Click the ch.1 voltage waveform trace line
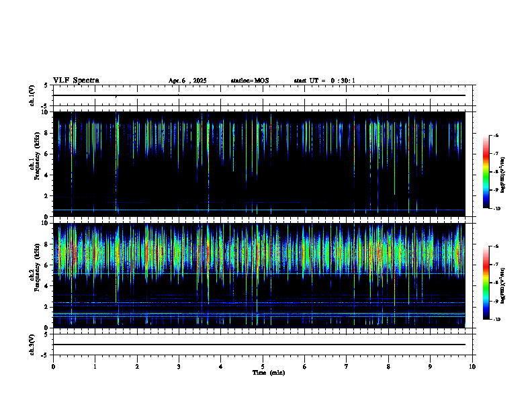This screenshot has width=532, height=411. [259, 95]
